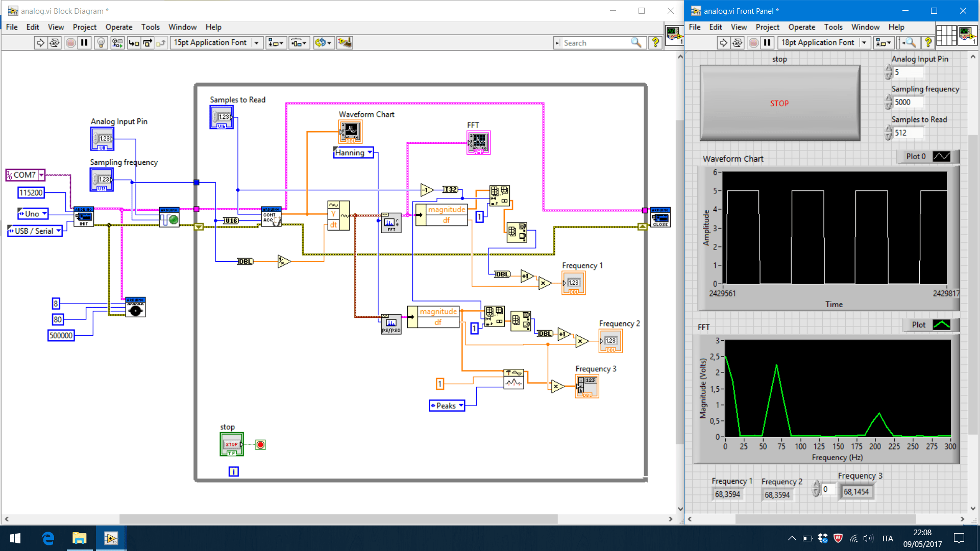This screenshot has width=980, height=551.
Task: Click the Windows Start button
Action: (15, 538)
